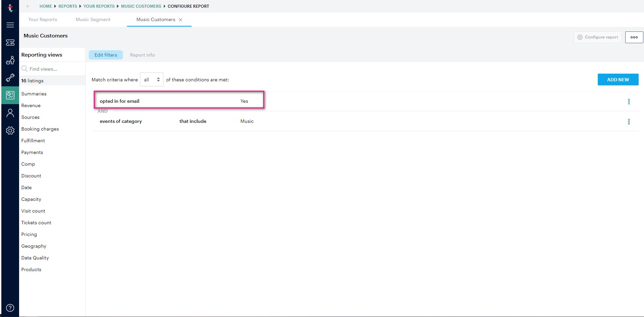Click the search magnifier icon
The width and height of the screenshot is (644, 317).
(x=24, y=69)
